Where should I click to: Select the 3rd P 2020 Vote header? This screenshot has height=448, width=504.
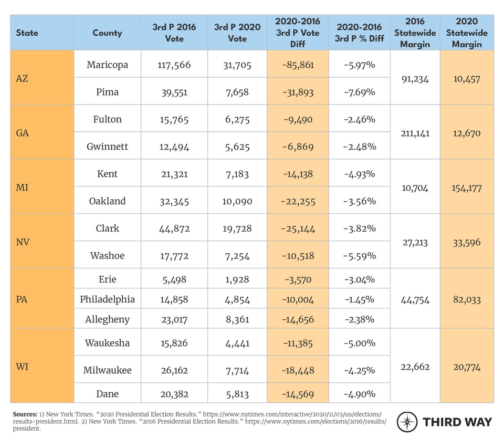click(237, 33)
